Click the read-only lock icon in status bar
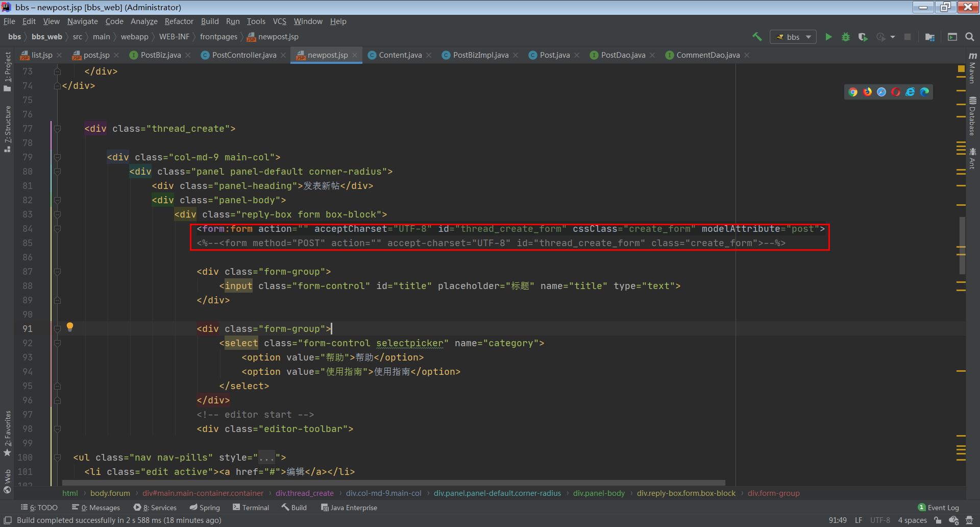Image resolution: width=980 pixels, height=527 pixels. pos(938,520)
